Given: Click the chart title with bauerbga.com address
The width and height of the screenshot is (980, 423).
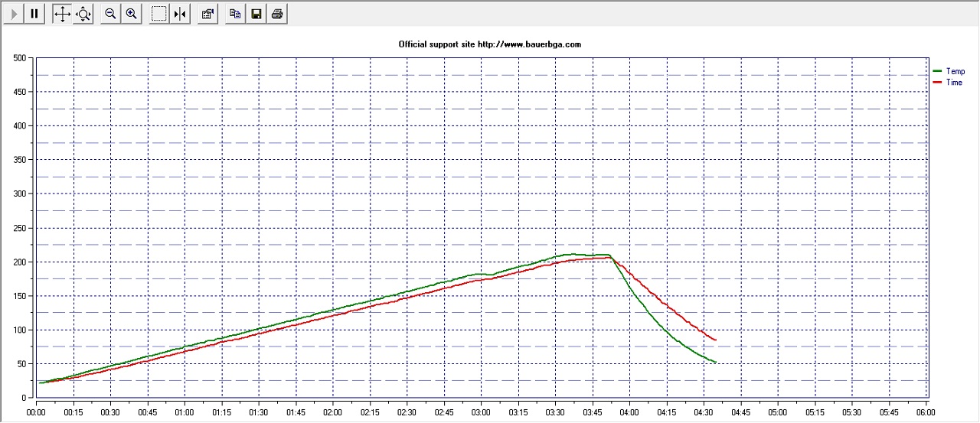Looking at the screenshot, I should (489, 44).
